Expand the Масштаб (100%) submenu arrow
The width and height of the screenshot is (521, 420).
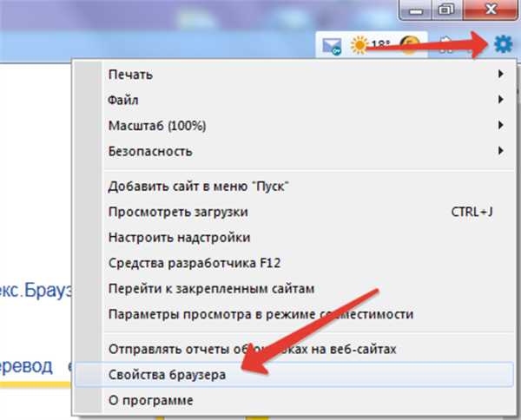(500, 125)
